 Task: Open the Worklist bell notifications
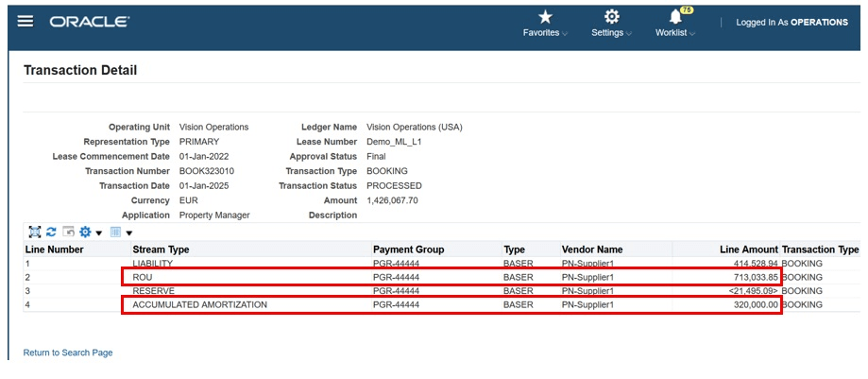675,17
